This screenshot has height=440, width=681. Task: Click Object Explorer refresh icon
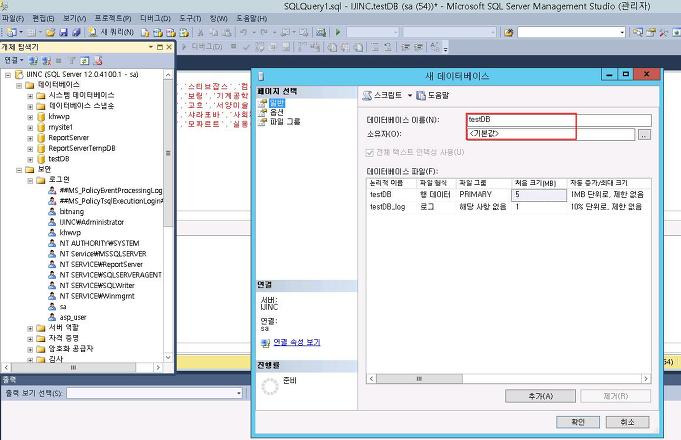pyautogui.click(x=85, y=61)
